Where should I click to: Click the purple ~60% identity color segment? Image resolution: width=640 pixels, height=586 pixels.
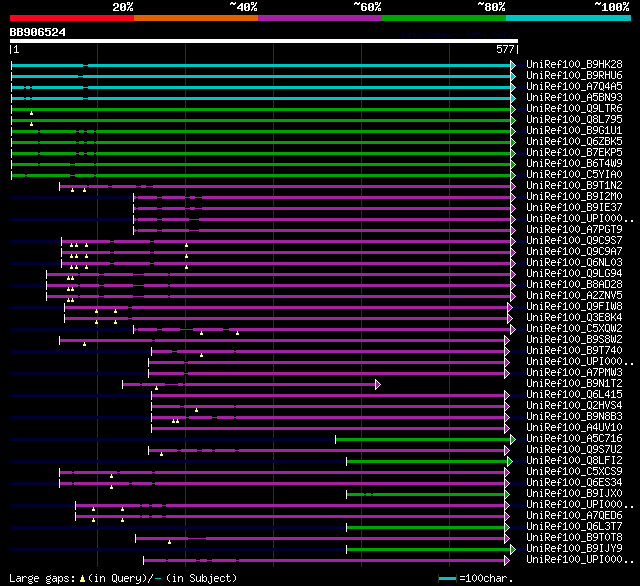coord(320,18)
